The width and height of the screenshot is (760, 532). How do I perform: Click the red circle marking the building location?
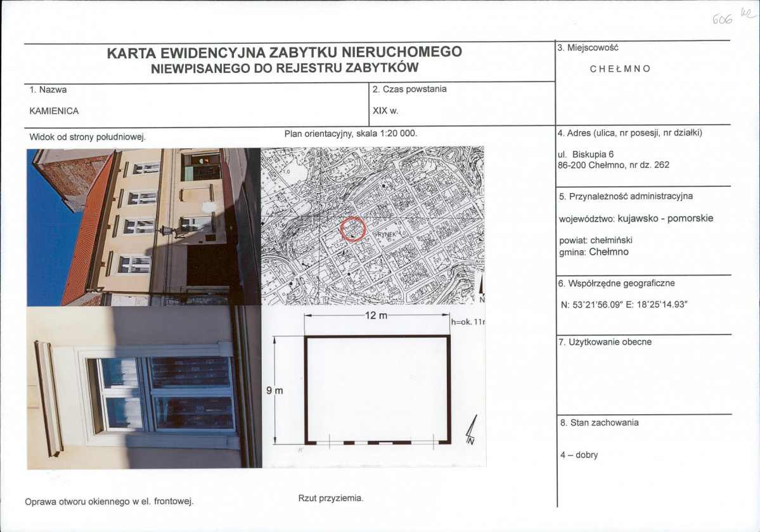click(352, 228)
